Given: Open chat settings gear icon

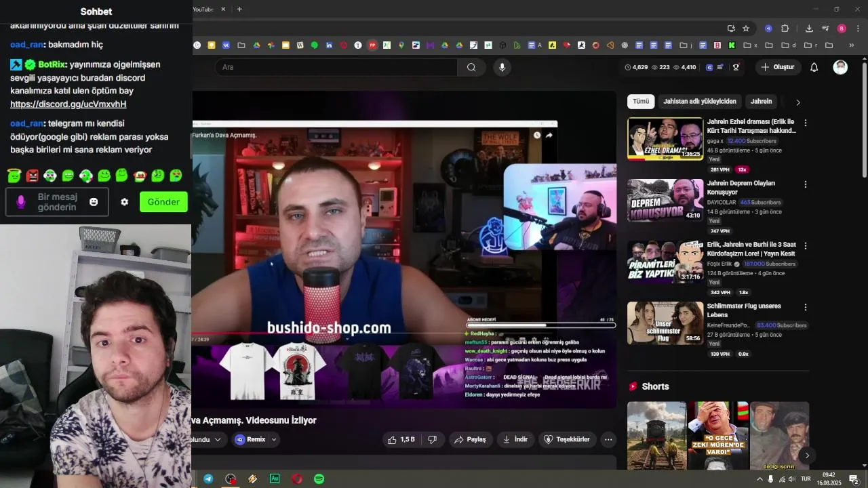Looking at the screenshot, I should pyautogui.click(x=125, y=202).
